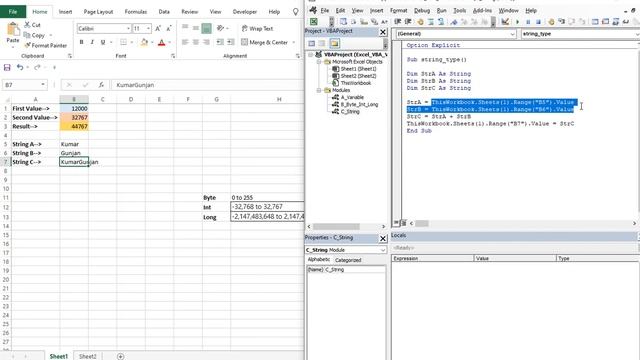Switch to the Insert ribbon tab
The height and width of the screenshot is (360, 640).
(x=65, y=12)
